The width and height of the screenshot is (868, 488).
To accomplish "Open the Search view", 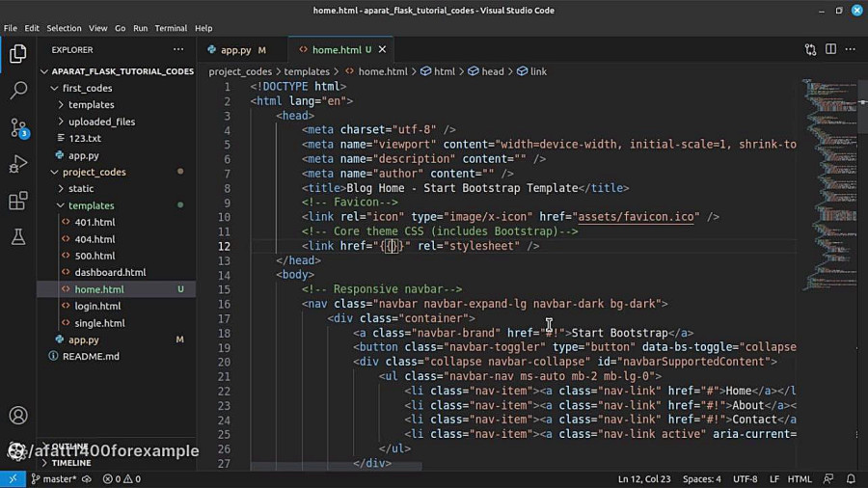I will [17, 91].
